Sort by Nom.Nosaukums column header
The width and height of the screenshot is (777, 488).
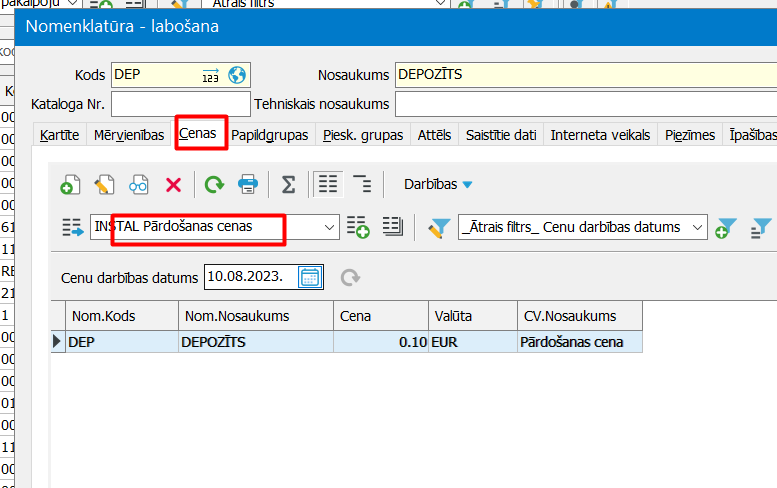pyautogui.click(x=256, y=316)
